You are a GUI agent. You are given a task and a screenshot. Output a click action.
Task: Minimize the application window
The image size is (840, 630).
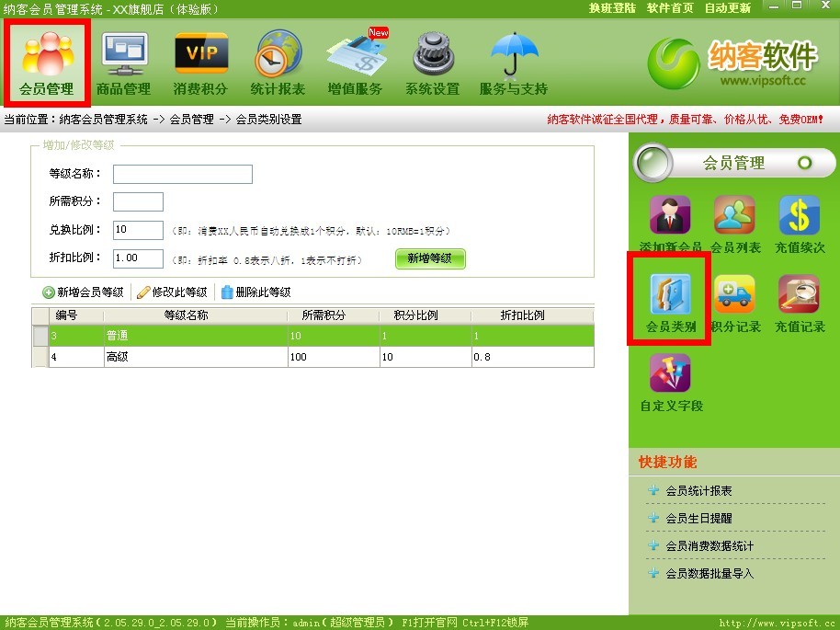pos(774,6)
